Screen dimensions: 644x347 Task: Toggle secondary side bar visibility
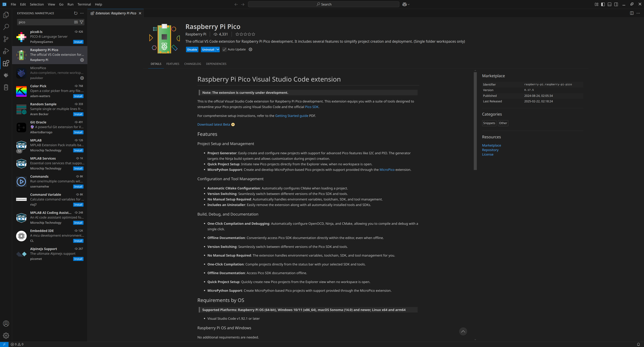coord(616,4)
